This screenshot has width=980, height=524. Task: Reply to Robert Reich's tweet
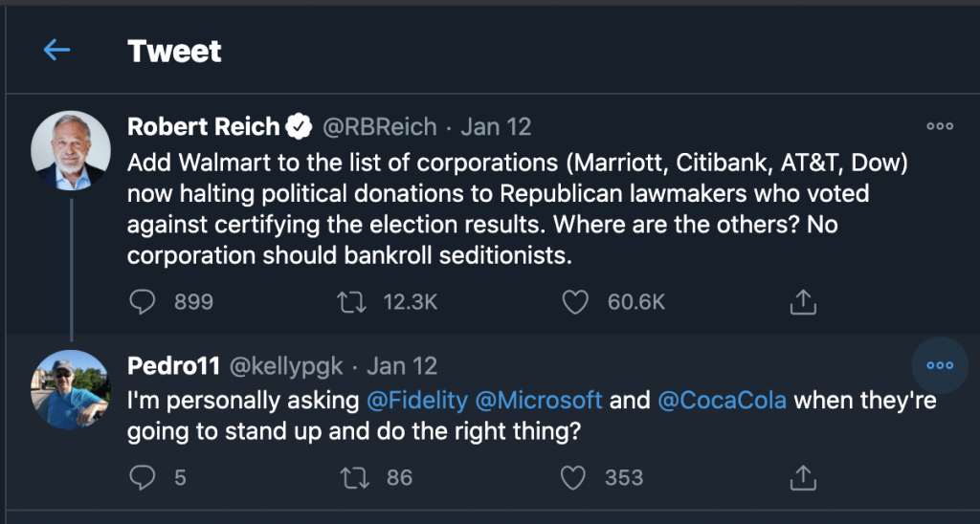pyautogui.click(x=143, y=302)
